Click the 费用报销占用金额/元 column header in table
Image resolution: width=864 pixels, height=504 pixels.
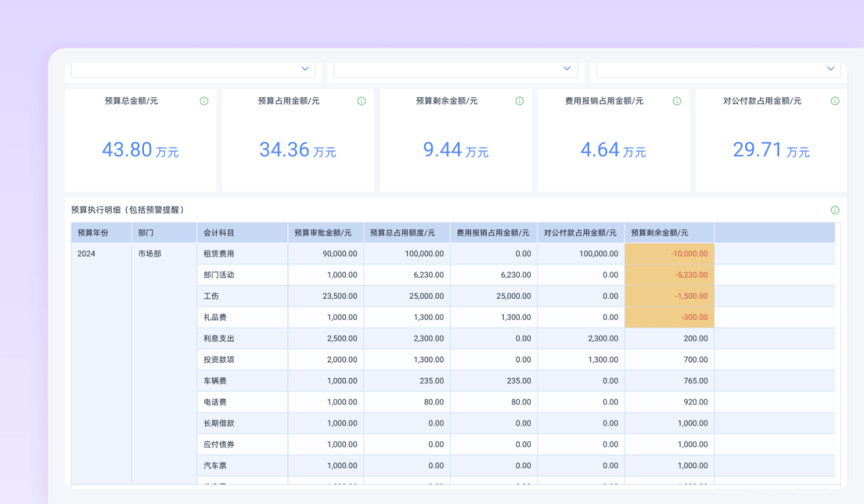point(494,233)
